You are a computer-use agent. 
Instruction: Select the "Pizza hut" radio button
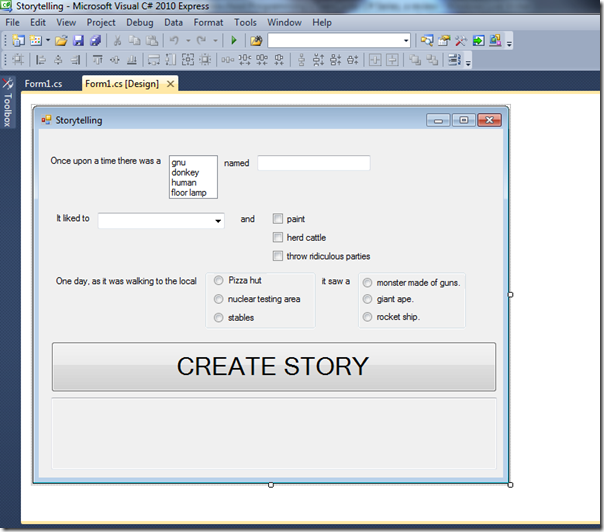219,281
